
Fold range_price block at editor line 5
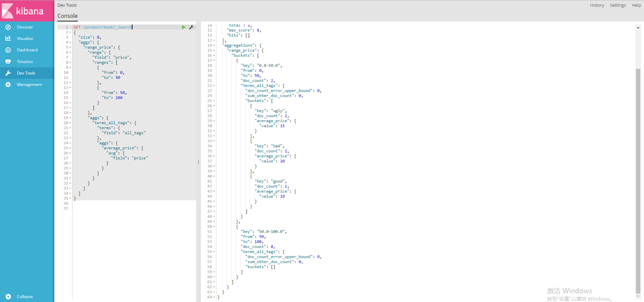tap(70, 47)
